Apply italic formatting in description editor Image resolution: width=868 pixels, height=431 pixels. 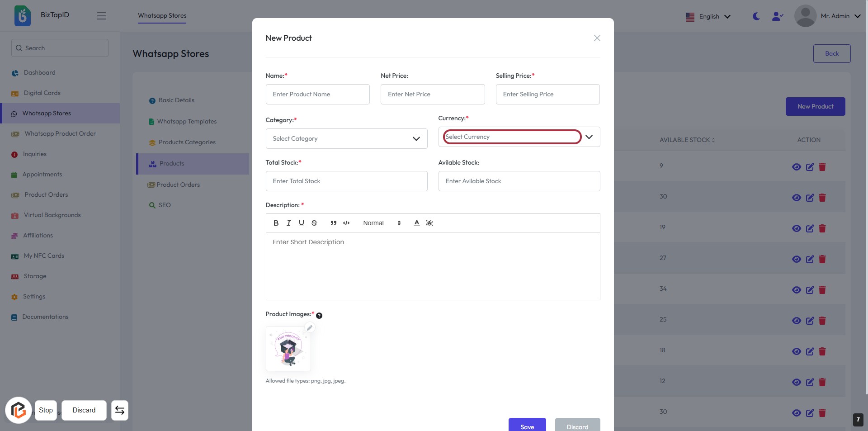tap(288, 223)
